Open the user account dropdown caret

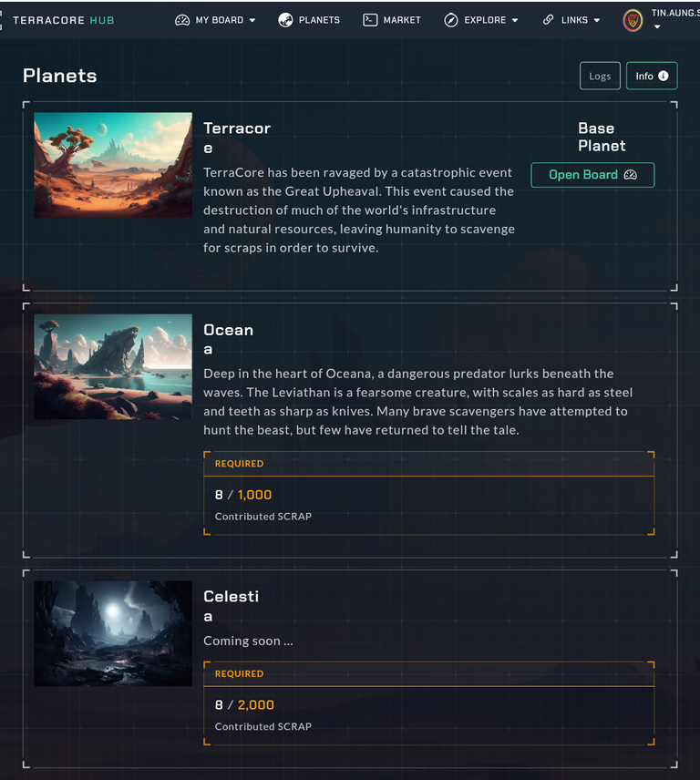coord(657,26)
